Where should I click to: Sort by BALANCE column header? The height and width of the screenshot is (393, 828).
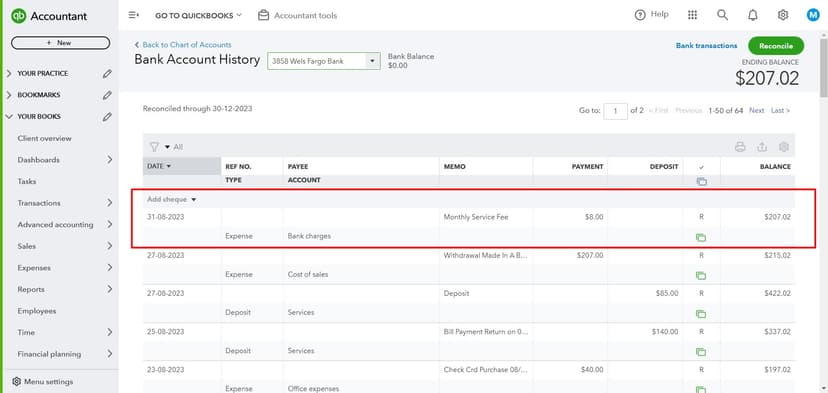775,166
